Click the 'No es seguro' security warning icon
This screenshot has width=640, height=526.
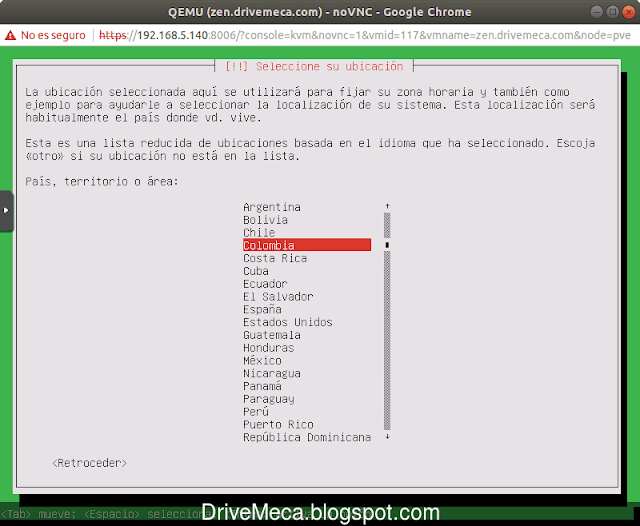(10, 36)
